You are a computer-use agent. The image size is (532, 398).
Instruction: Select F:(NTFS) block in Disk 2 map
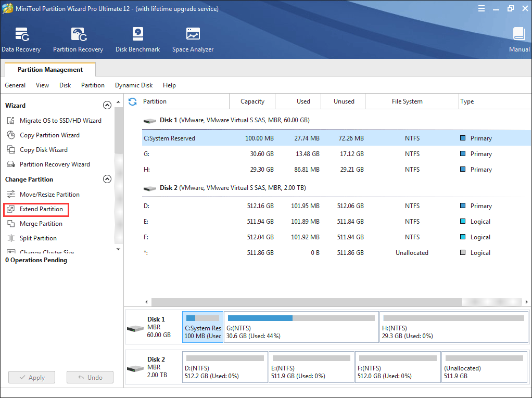point(398,367)
